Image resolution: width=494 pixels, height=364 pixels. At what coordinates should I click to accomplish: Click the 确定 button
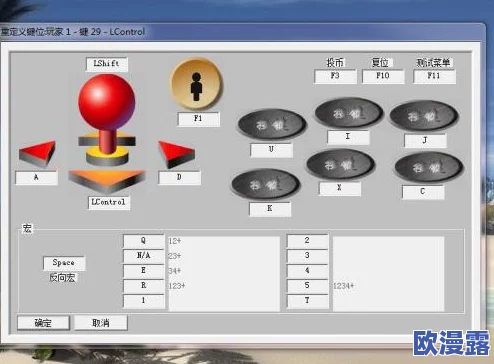43,323
